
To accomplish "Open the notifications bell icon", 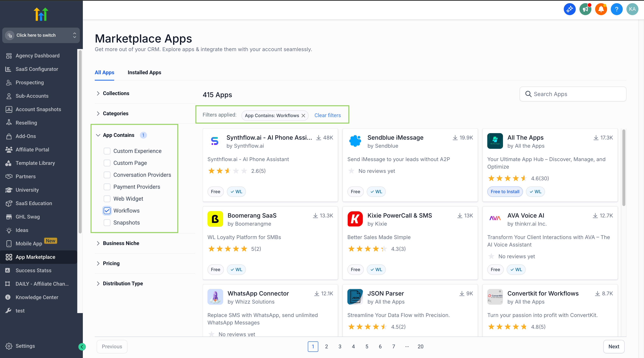I will 601,9.
